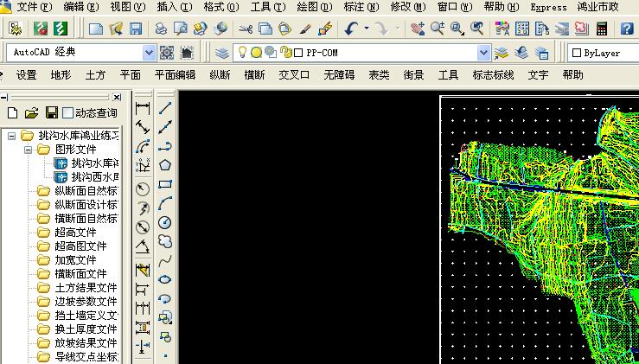Click the ByLayer color swatch
The height and width of the screenshot is (364, 639).
click(x=577, y=53)
